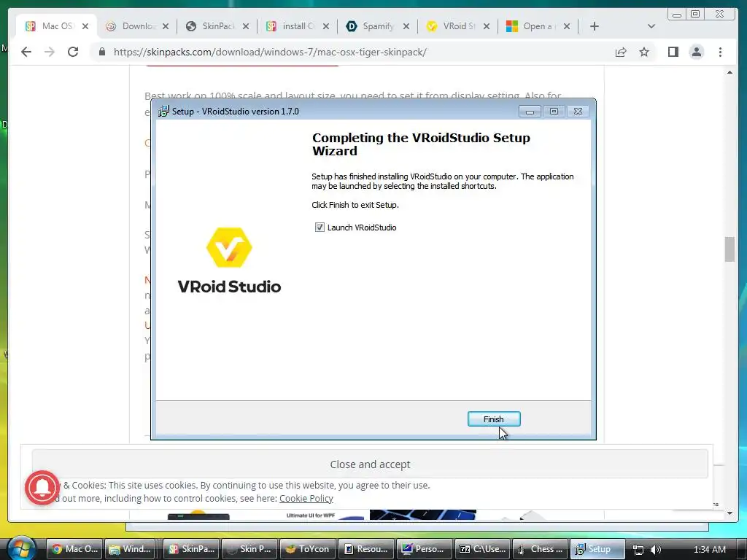This screenshot has width=747, height=560.
Task: Switch to the Mac OSX skinpack tab
Action: pos(50,26)
